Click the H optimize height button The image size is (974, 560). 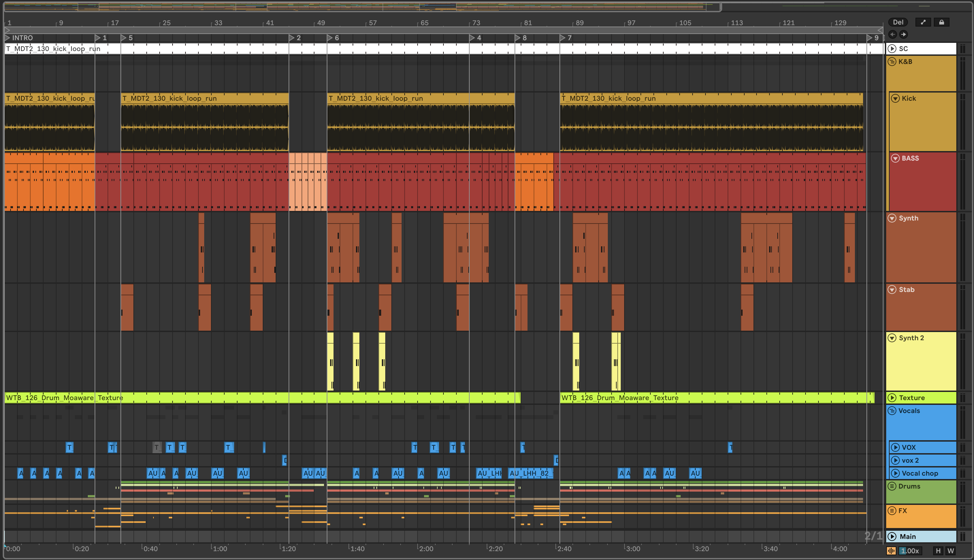point(938,551)
